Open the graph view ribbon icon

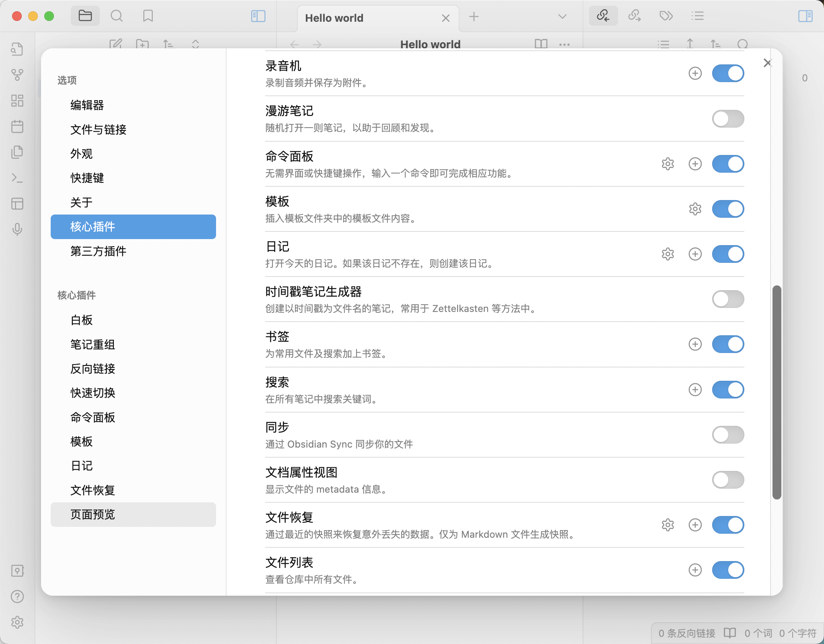[x=17, y=74]
